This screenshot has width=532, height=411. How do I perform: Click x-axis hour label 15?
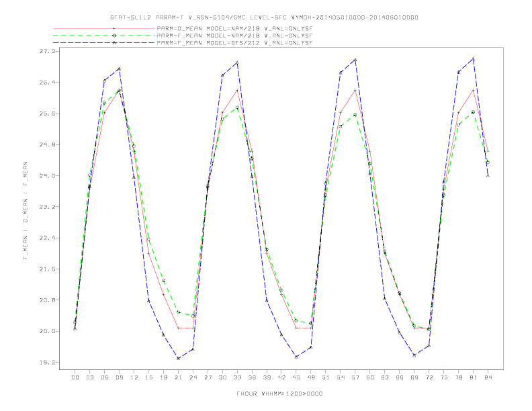click(x=148, y=377)
